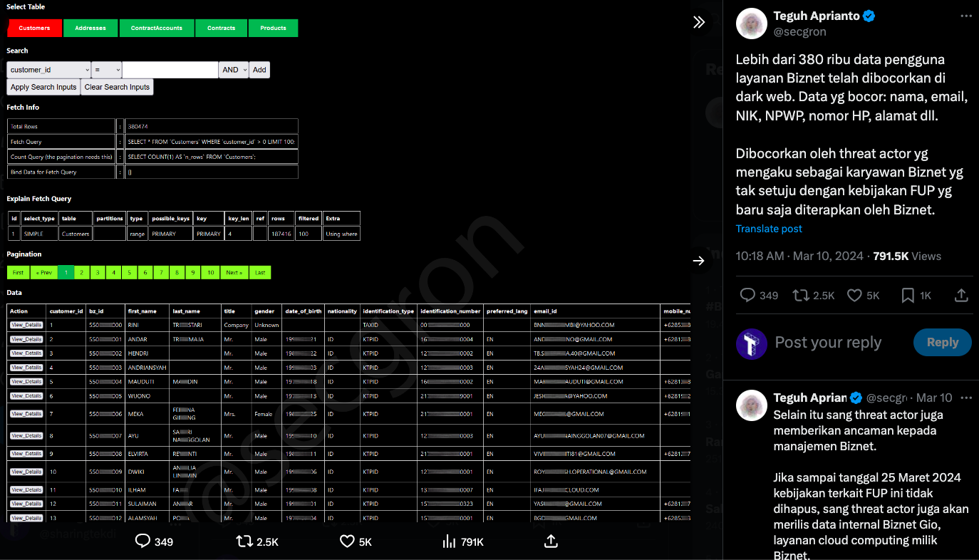979x560 pixels.
Task: Click the blue verified badge next to Teguh Aprianto
Action: (x=869, y=16)
